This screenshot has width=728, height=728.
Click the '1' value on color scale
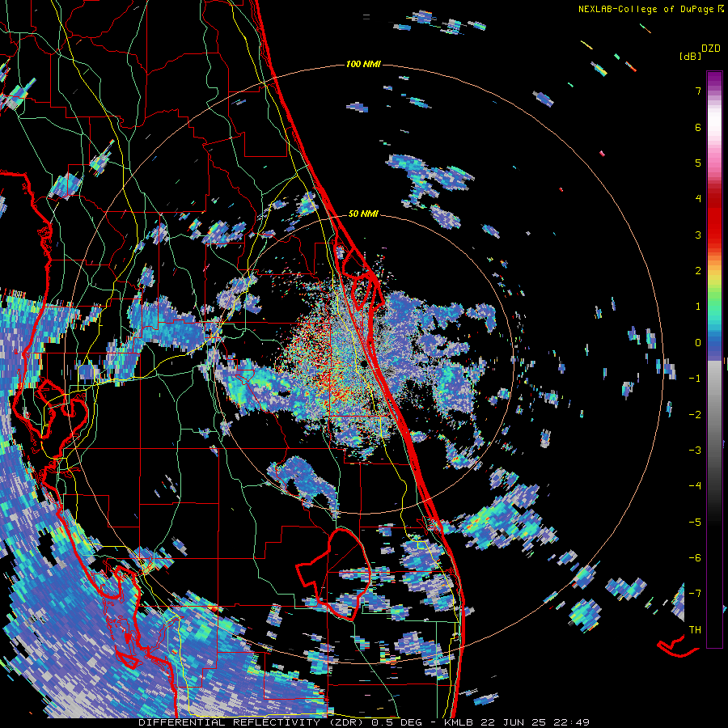click(x=698, y=307)
